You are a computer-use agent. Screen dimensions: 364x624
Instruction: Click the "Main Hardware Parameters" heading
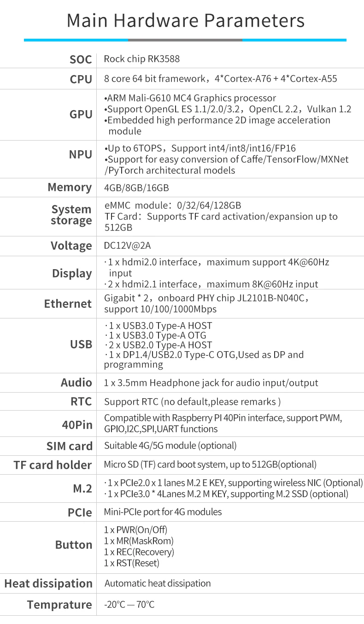click(185, 21)
